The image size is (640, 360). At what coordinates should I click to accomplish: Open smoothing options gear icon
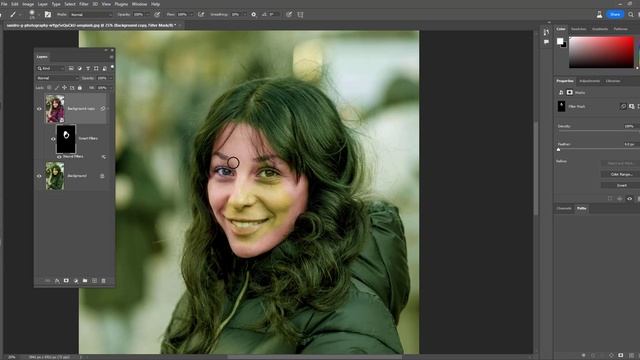[x=253, y=14]
